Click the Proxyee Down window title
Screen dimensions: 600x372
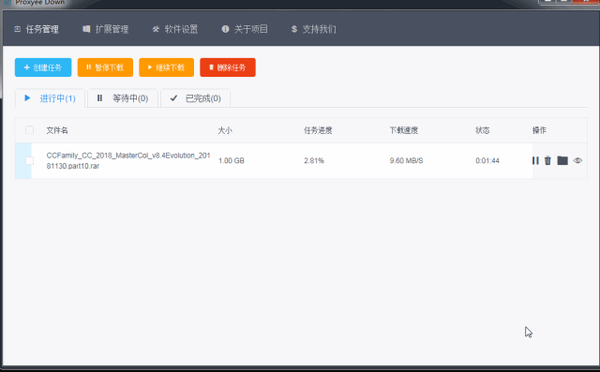(x=40, y=2)
